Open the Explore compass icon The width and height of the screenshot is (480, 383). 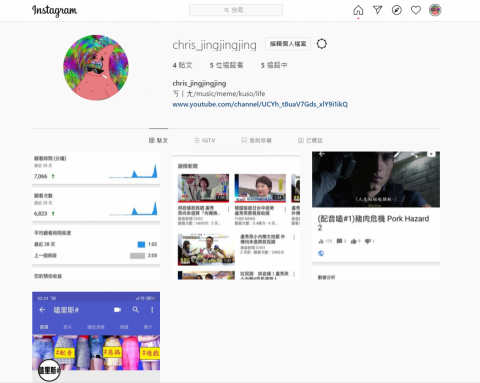[397, 10]
